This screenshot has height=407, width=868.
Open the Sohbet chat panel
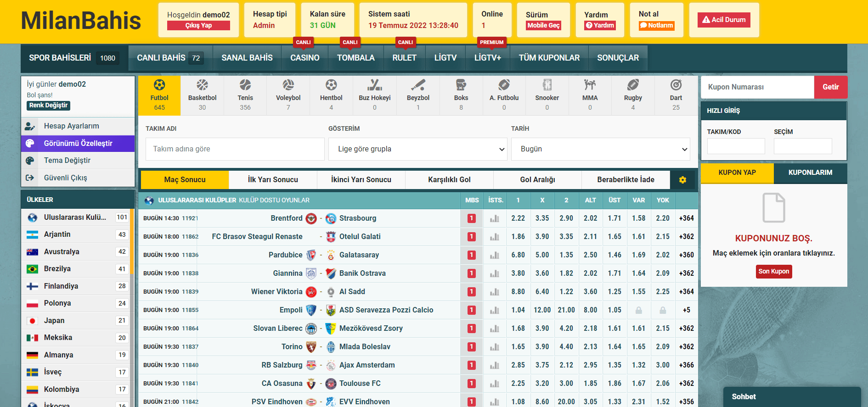click(x=792, y=397)
